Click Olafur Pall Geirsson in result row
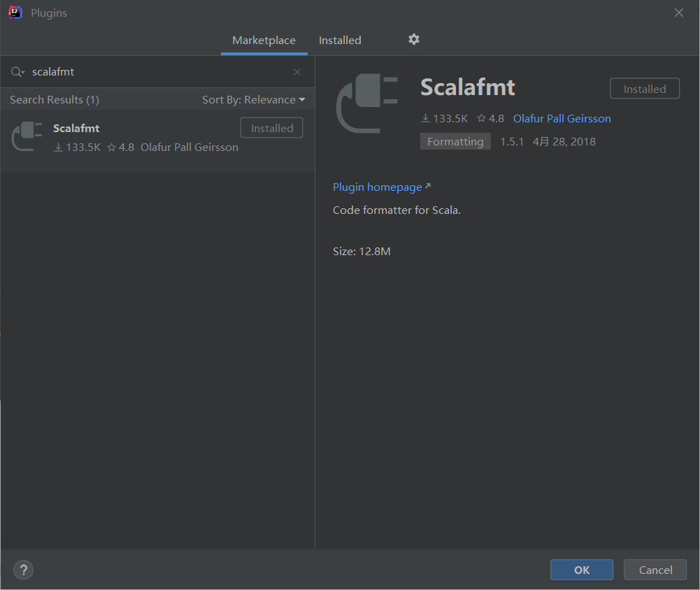 point(190,147)
